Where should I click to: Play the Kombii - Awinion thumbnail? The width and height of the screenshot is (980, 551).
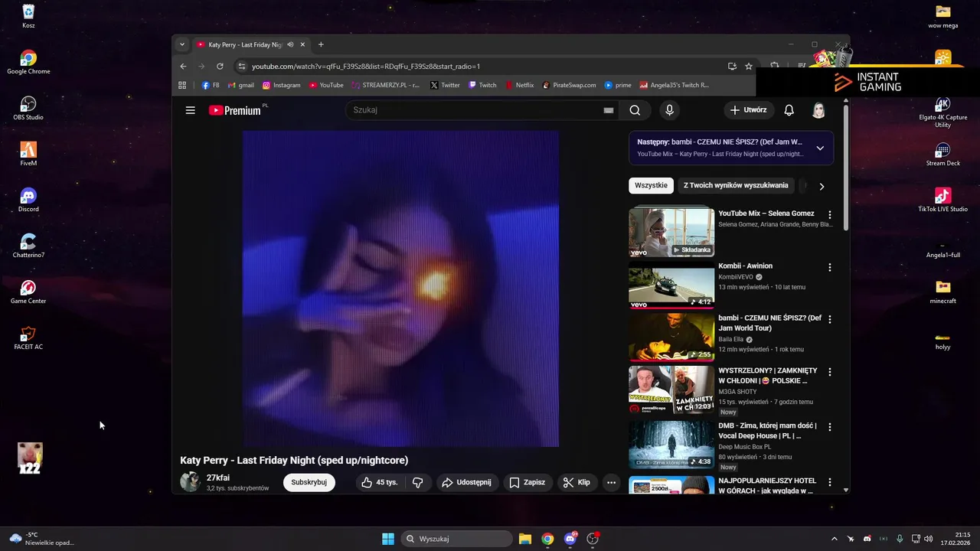click(x=671, y=285)
